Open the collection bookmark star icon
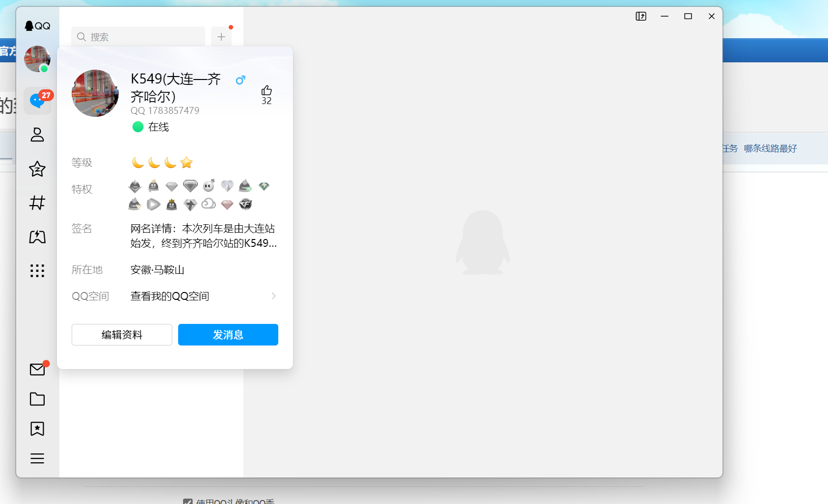The height and width of the screenshot is (504, 828). [x=37, y=429]
